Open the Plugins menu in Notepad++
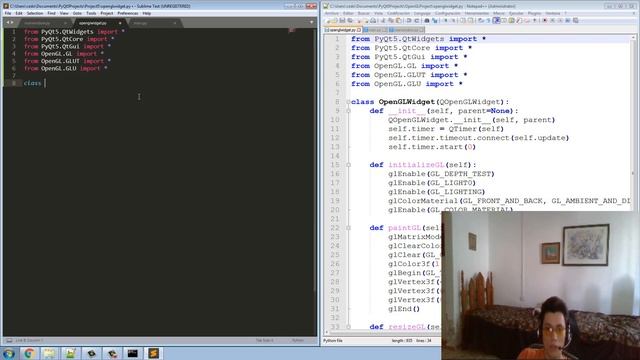Screen dimensions: 640x360 coord(534,13)
